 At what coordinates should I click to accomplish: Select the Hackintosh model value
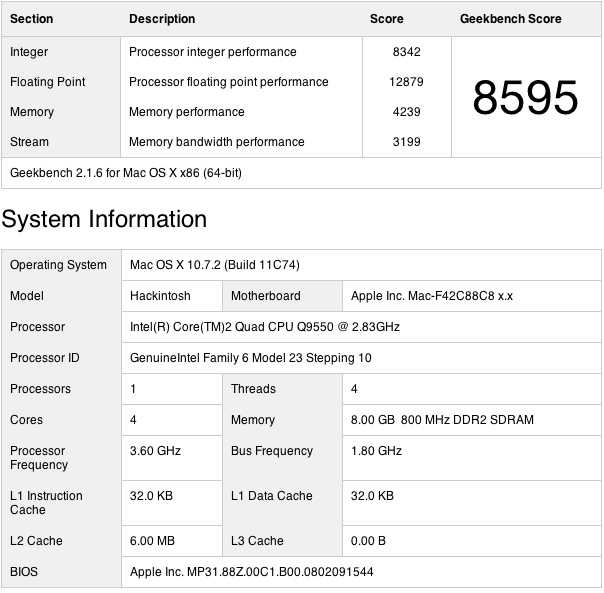pos(160,296)
